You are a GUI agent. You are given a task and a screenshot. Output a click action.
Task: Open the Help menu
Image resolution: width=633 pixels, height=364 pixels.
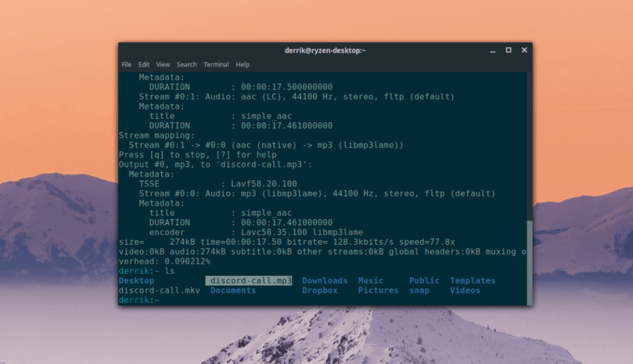pyautogui.click(x=242, y=64)
